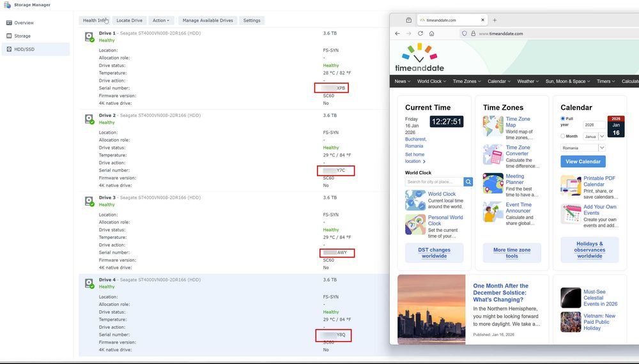Open the World Clock menu
Screen dimensions: 639x364
(x=431, y=82)
